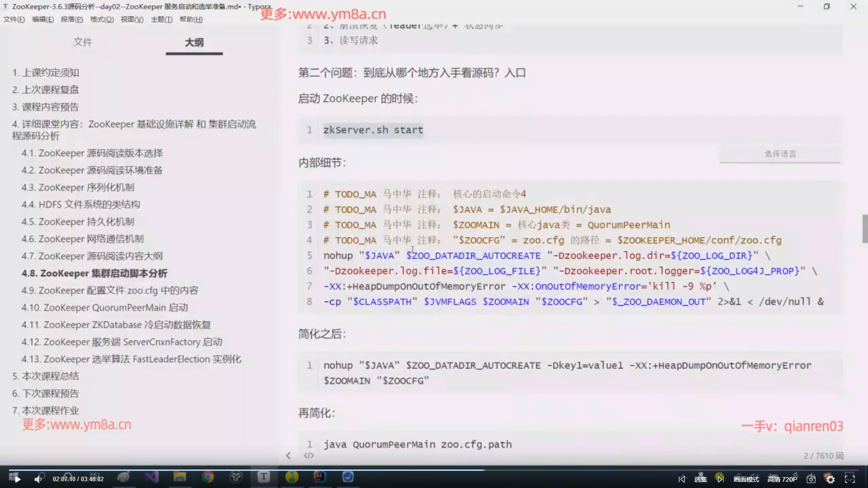The width and height of the screenshot is (868, 488).
Task: Collapse sidebar with left chevron icon
Action: pos(288,455)
